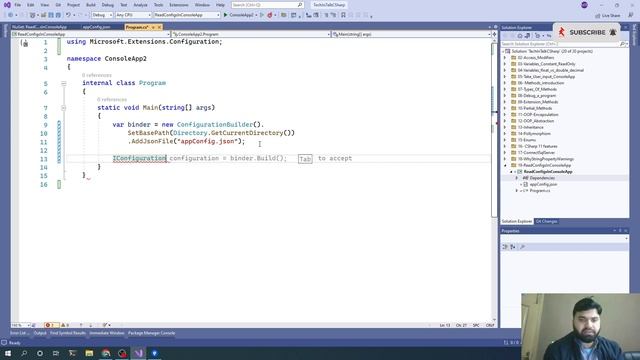Collapse the Program class outlining marker
This screenshot has height=360, width=640.
[x=64, y=83]
